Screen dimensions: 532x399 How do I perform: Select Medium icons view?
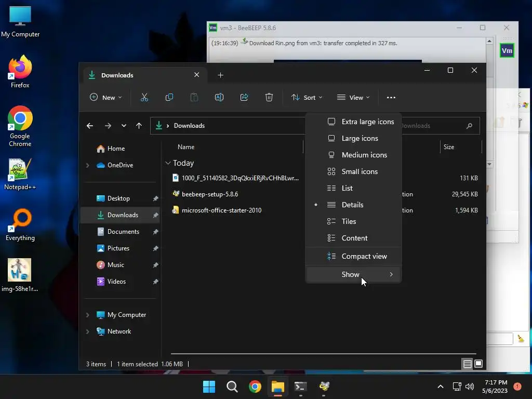click(354, 155)
